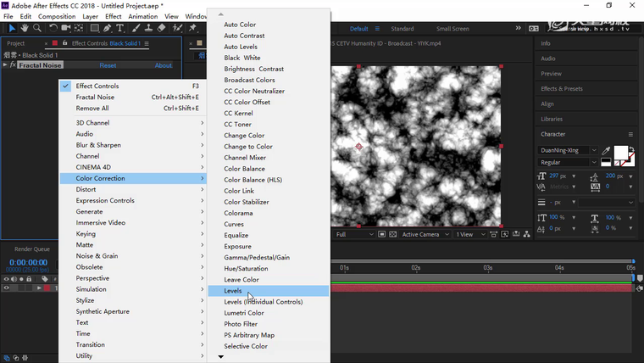This screenshot has width=644, height=363.
Task: Pick the Pen tool
Action: click(x=108, y=29)
